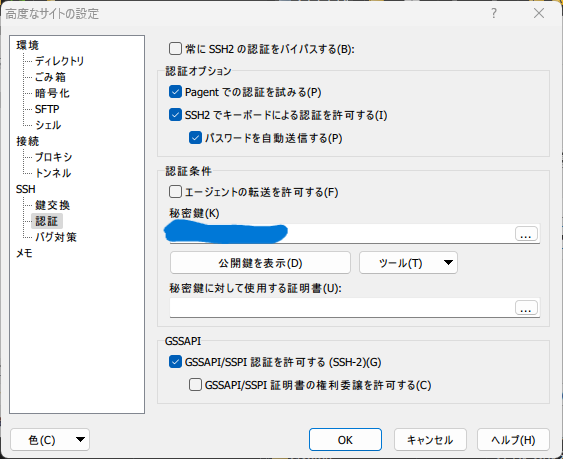Open the 色 dropdown button
Screen dimensions: 563x459
[x=50, y=440]
